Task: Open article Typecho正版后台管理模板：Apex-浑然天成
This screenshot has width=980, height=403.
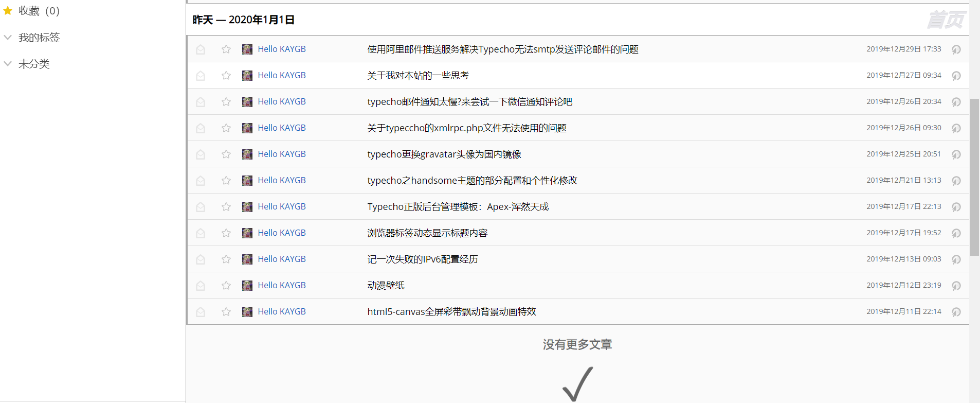Action: click(x=458, y=207)
